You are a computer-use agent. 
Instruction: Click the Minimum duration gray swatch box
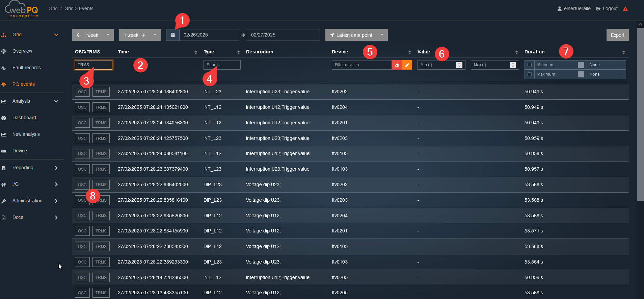tap(581, 65)
